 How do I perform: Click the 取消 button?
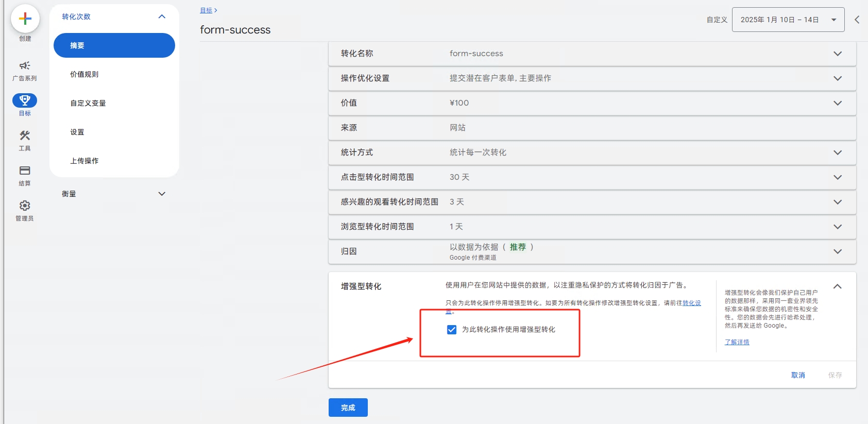[x=798, y=375]
